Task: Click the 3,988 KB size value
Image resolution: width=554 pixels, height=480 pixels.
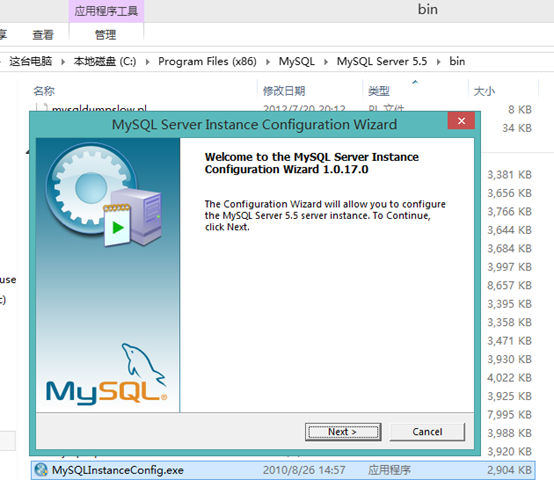Action: coord(509,433)
